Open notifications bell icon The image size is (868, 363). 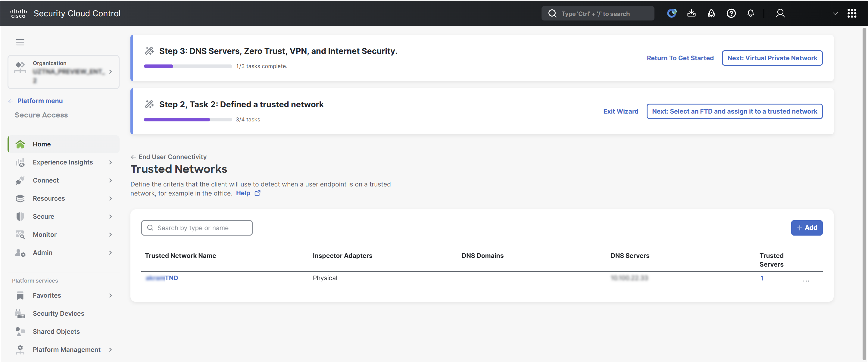(x=751, y=13)
